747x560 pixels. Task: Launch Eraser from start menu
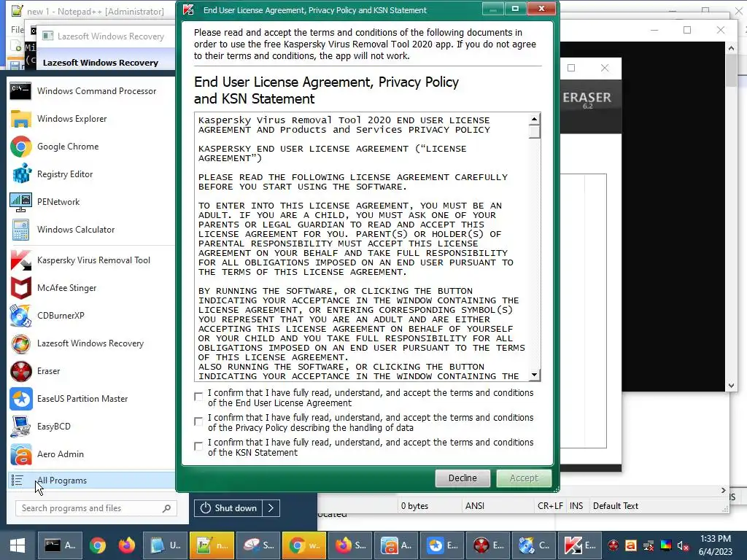point(91,371)
